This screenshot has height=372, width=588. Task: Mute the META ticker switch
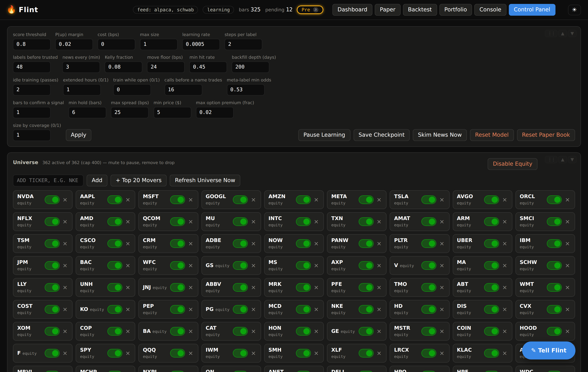pyautogui.click(x=366, y=200)
